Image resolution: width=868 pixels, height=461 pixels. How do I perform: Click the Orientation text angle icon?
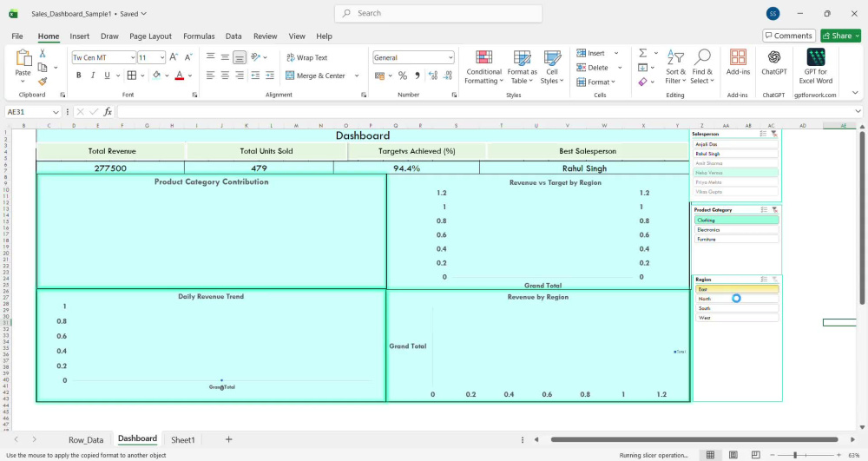pyautogui.click(x=255, y=57)
